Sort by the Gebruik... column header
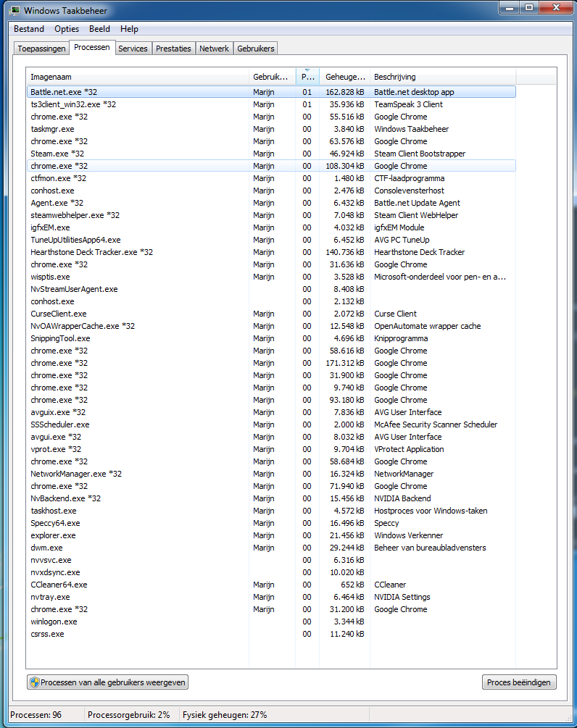The image size is (577, 728). [273, 77]
